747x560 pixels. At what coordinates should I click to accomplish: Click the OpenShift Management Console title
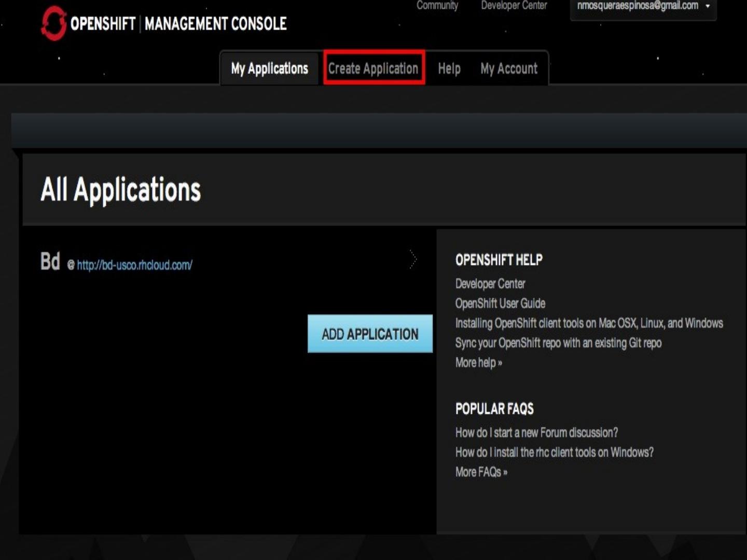click(178, 24)
